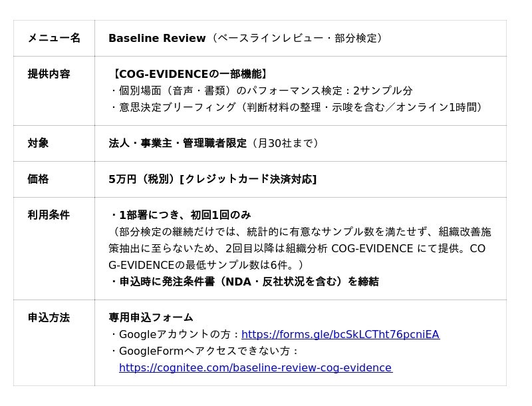Click the "利用条件" row header
The height and width of the screenshot is (406, 532).
pos(49,215)
